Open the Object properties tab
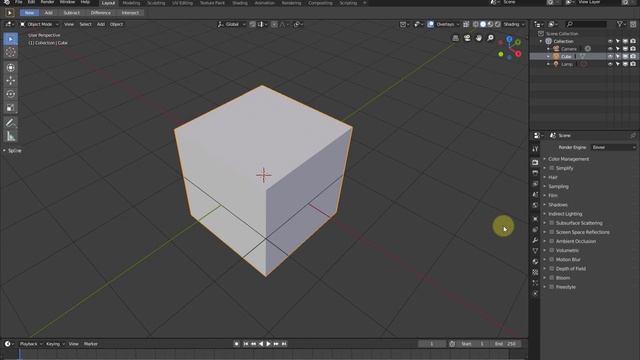640x360 pixels. (535, 219)
